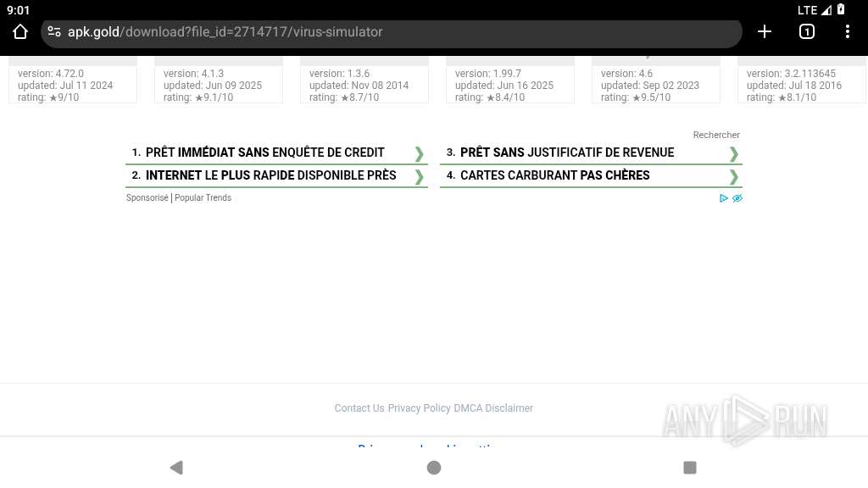Tap the Android home circle button

[x=434, y=468]
